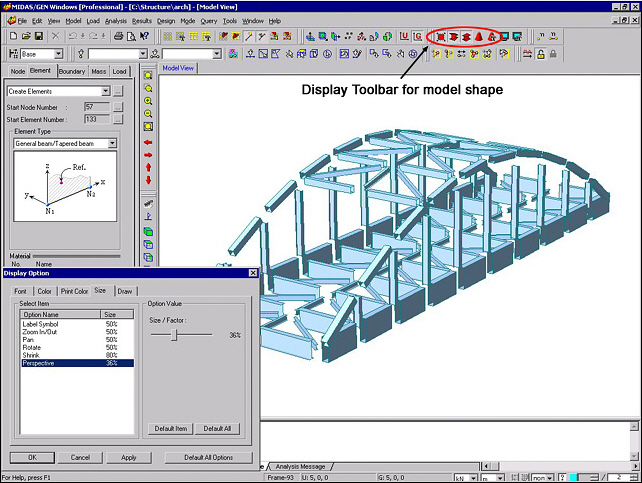Click the red cone render icon
Viewport: 642px width, 483px height.
coord(479,37)
